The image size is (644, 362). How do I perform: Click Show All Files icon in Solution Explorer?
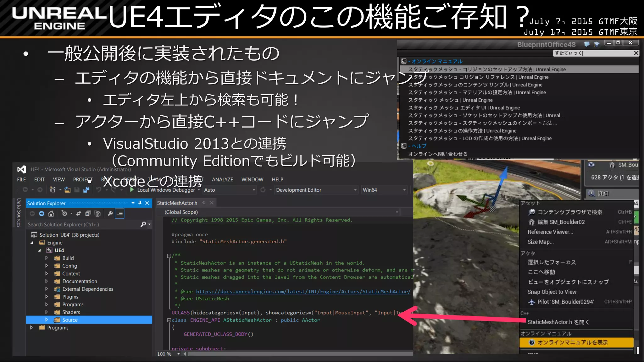98,214
